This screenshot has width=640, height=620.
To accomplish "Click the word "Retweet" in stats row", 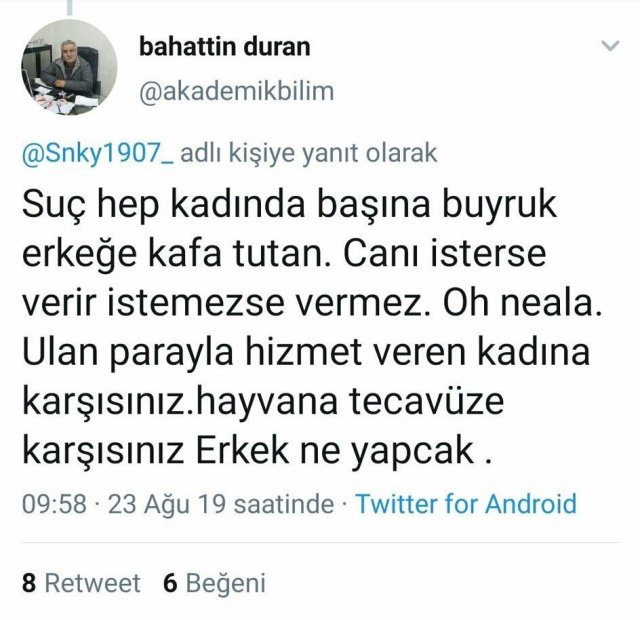I will (x=93, y=582).
